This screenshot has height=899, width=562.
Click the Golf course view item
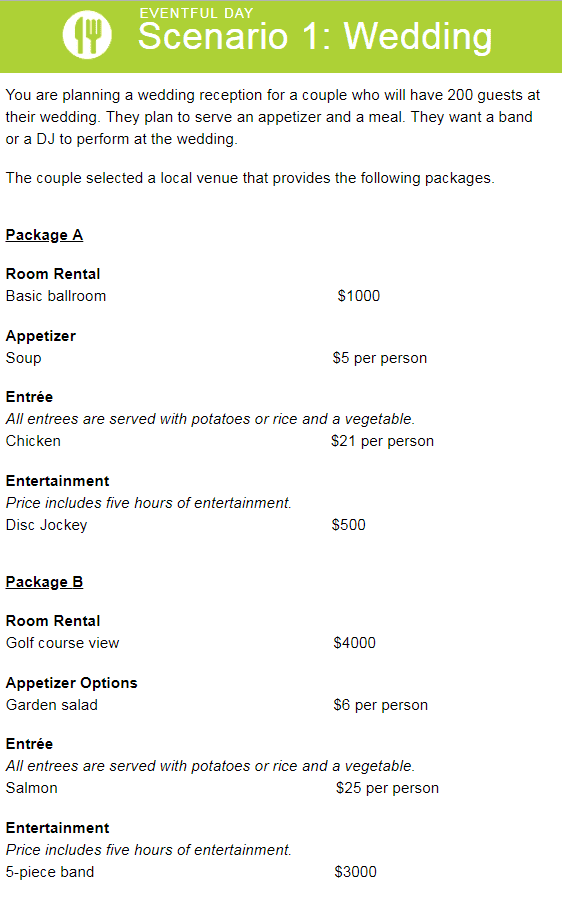pyautogui.click(x=63, y=643)
